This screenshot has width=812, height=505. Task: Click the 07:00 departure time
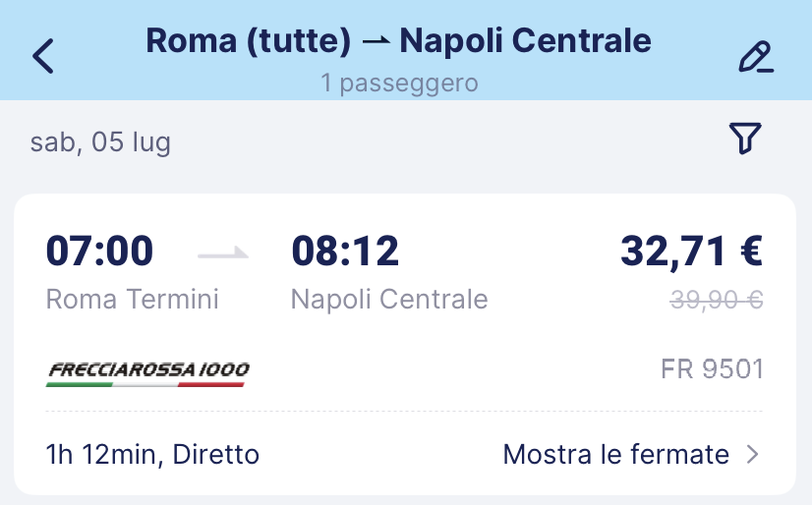[99, 251]
